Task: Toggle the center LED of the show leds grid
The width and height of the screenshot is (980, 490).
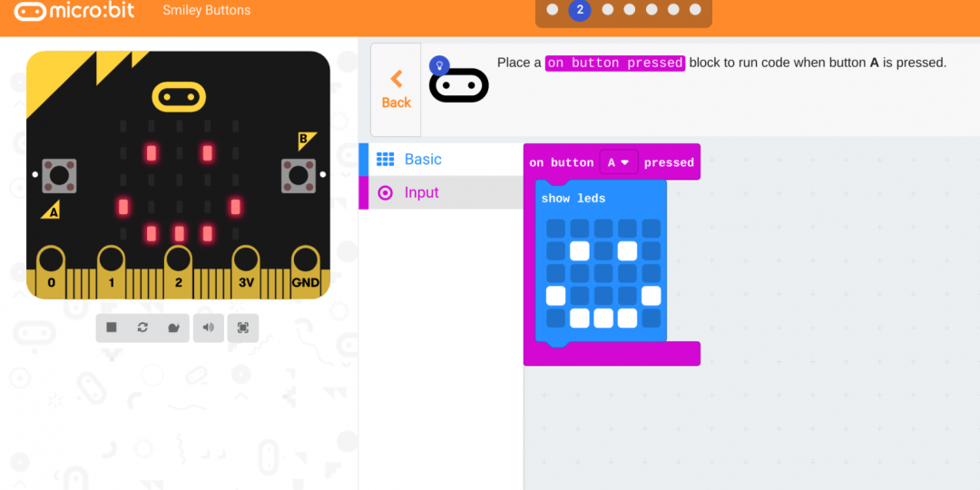Action: click(x=603, y=274)
